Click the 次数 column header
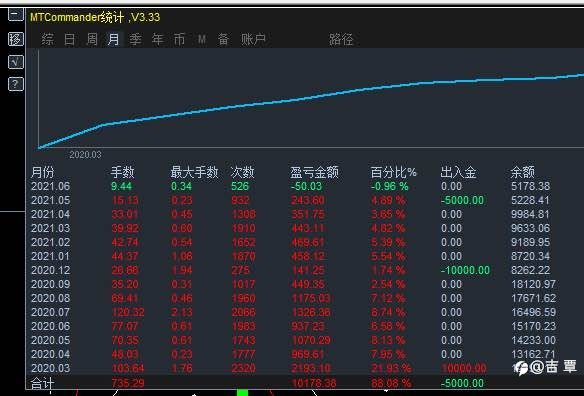 coord(242,172)
